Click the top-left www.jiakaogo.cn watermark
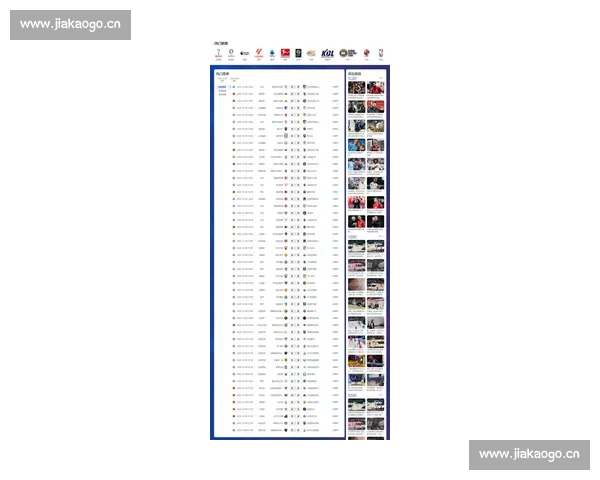 click(71, 24)
